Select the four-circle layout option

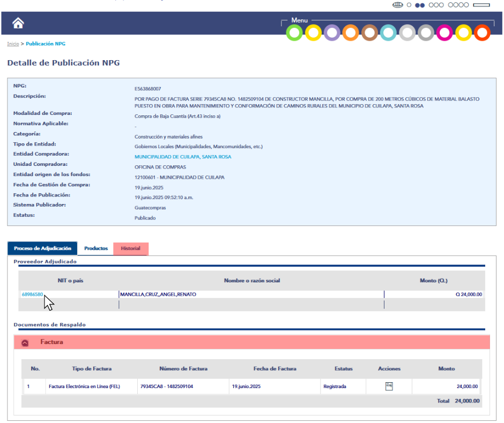pos(458,5)
